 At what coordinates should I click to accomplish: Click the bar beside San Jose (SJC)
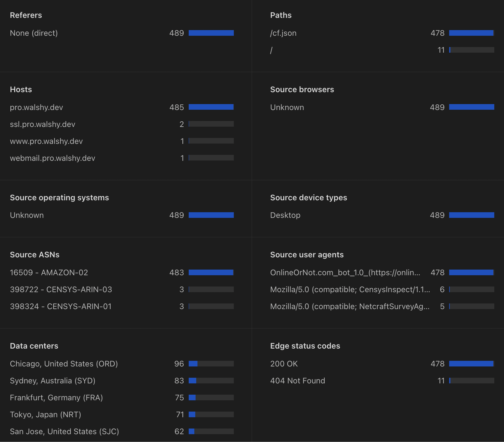point(211,431)
